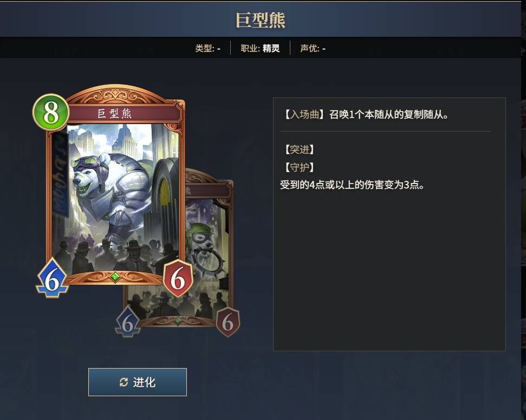Click the 突进 keyword link
Screen dimensions: 526x420
click(299, 149)
